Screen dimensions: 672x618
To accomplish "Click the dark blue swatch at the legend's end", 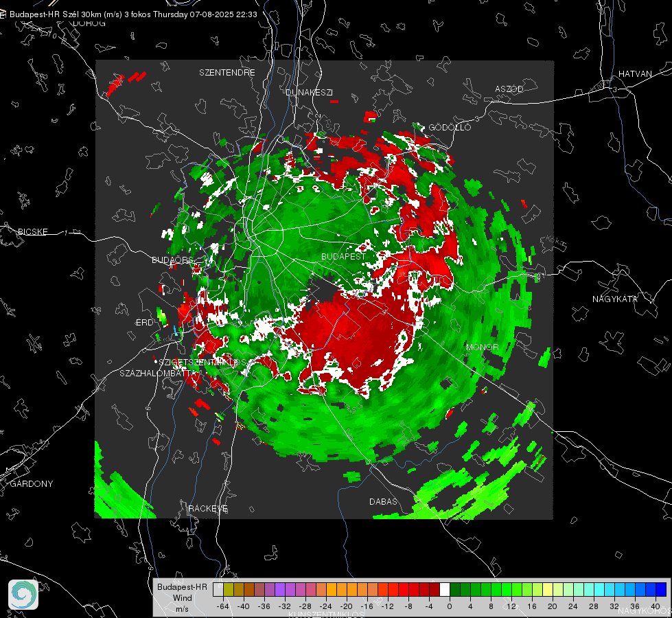I will coord(661,589).
